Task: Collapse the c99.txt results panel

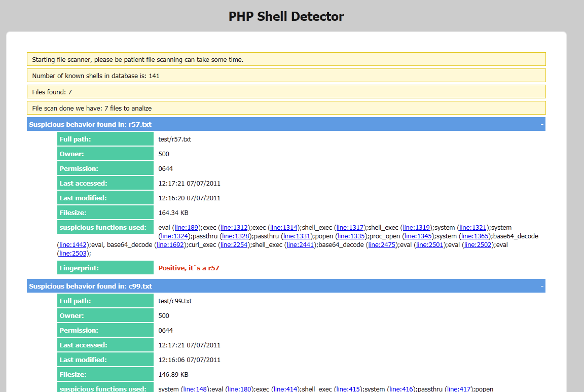Action: pyautogui.click(x=541, y=286)
